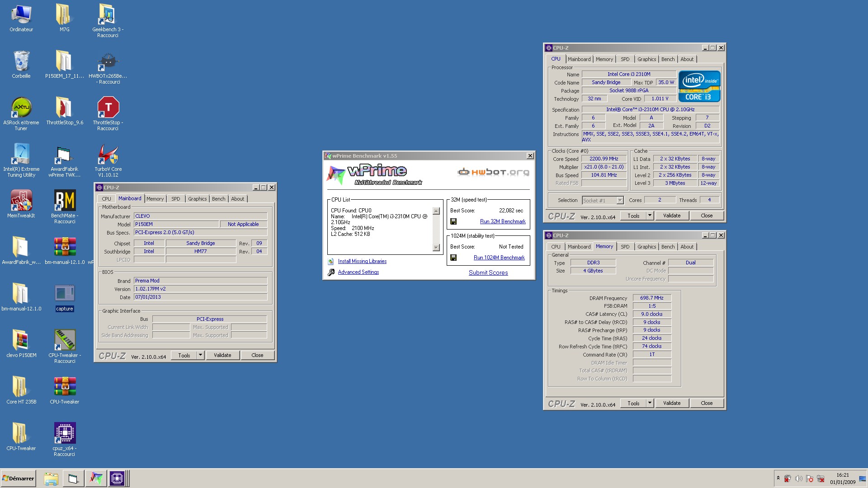Click the Intel Core i3 2310M name field
Image resolution: width=868 pixels, height=488 pixels.
point(629,74)
